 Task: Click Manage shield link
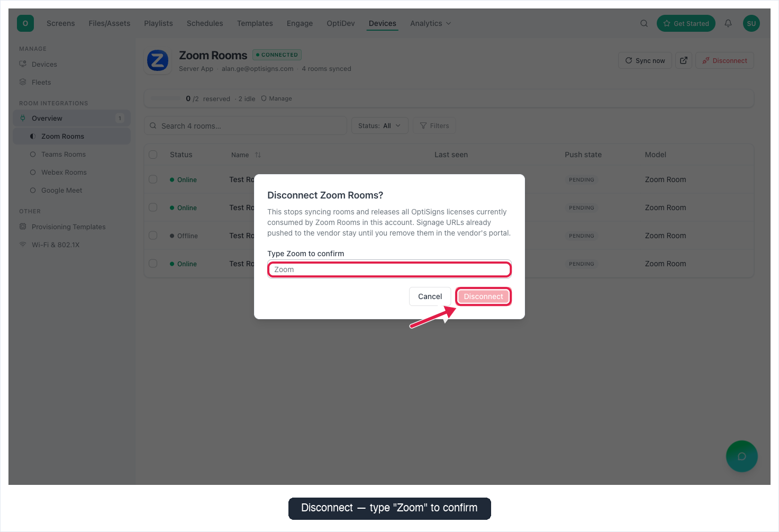(x=276, y=98)
